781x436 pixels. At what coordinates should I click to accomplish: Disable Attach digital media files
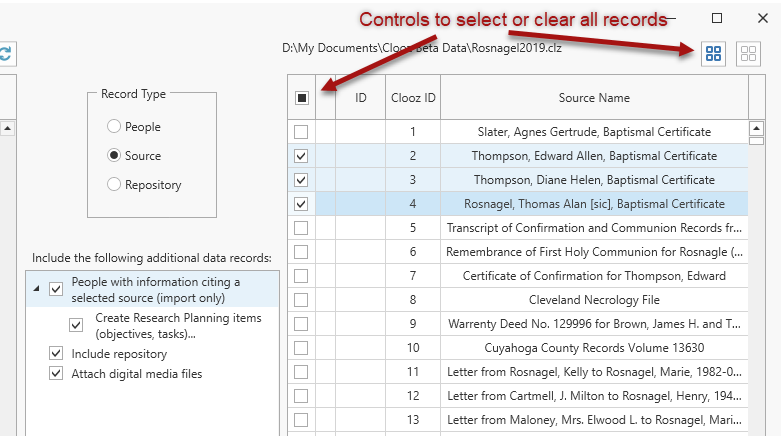click(x=56, y=374)
